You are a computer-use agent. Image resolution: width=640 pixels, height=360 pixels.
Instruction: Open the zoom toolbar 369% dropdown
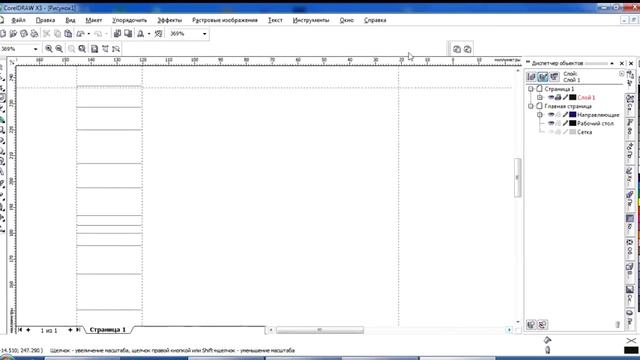[x=36, y=49]
